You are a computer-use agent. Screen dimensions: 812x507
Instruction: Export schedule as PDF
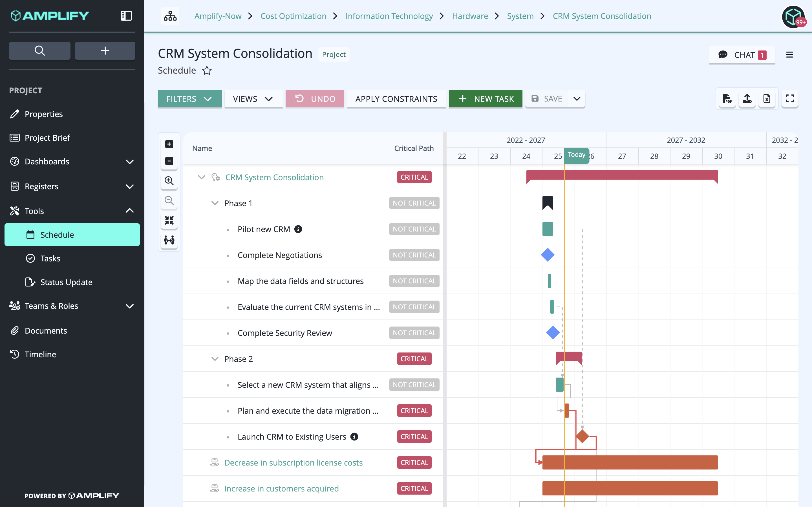tap(727, 99)
